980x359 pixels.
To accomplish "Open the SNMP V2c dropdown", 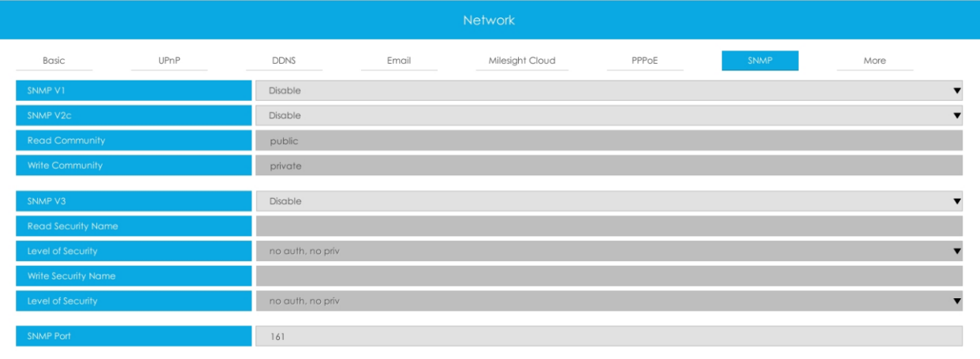I will point(609,115).
